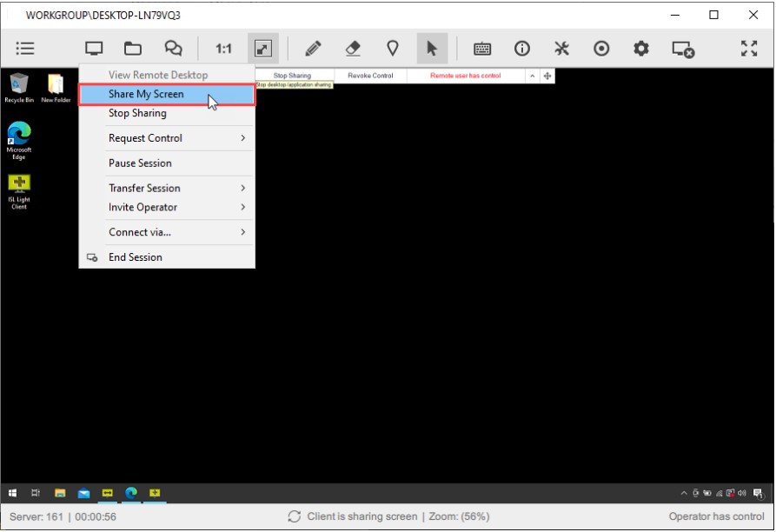Collapse the floating control bar chevron
776x532 pixels.
(x=531, y=75)
